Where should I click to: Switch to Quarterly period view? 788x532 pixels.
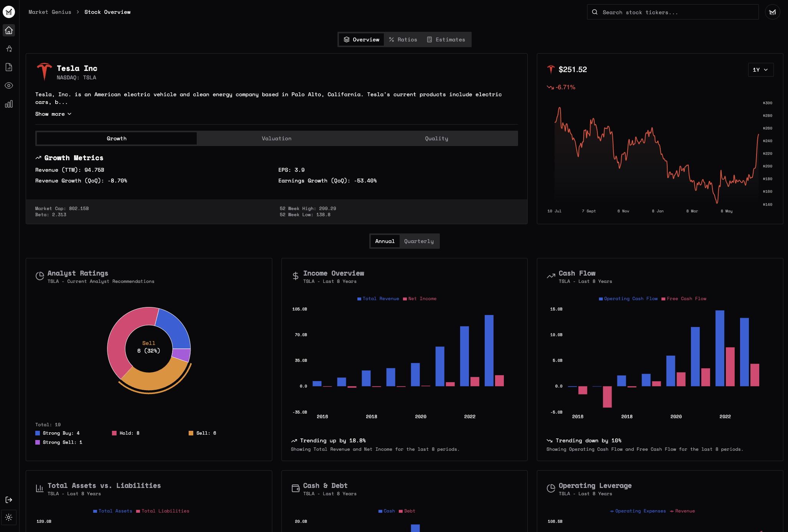point(419,241)
